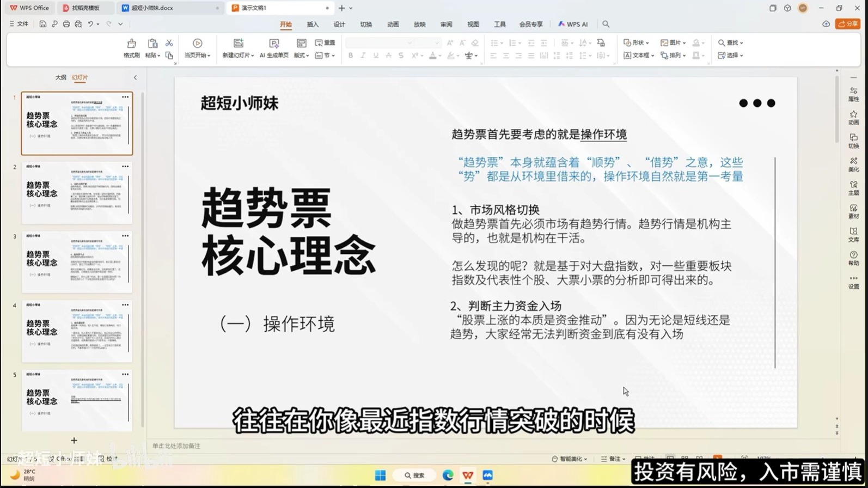Screen dimensions: 868x488
Task: Open the 设计 (Design) ribbon tab
Action: (x=339, y=25)
